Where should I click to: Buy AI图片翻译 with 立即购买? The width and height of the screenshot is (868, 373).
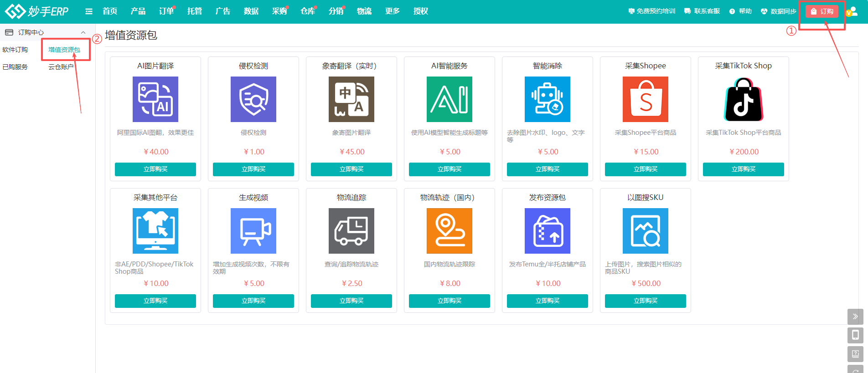point(155,169)
